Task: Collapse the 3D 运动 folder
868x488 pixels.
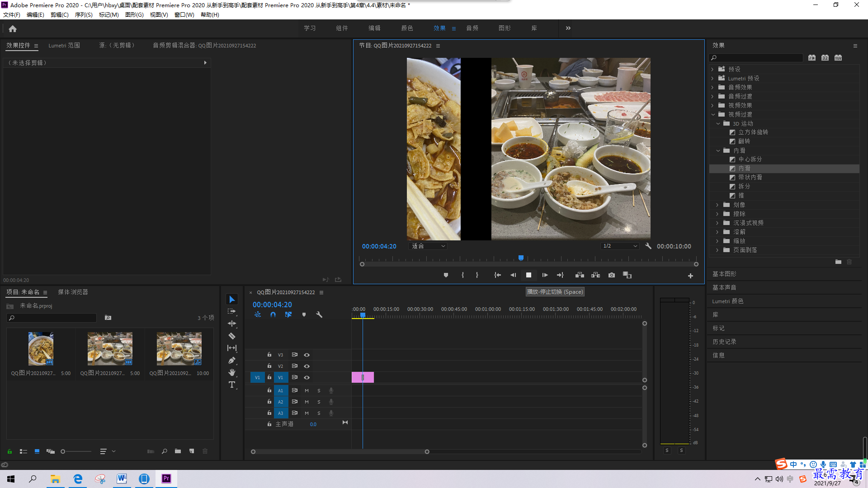Action: click(718, 123)
